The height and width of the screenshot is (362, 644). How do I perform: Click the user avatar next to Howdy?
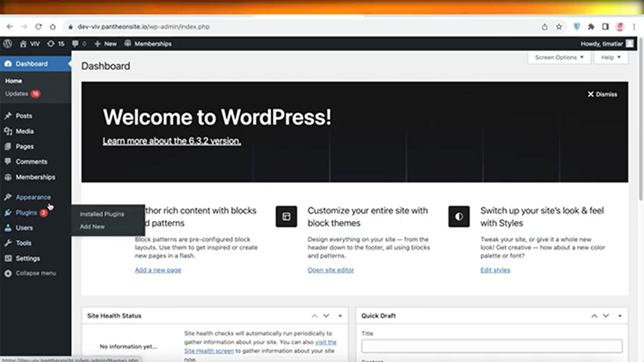click(x=630, y=44)
